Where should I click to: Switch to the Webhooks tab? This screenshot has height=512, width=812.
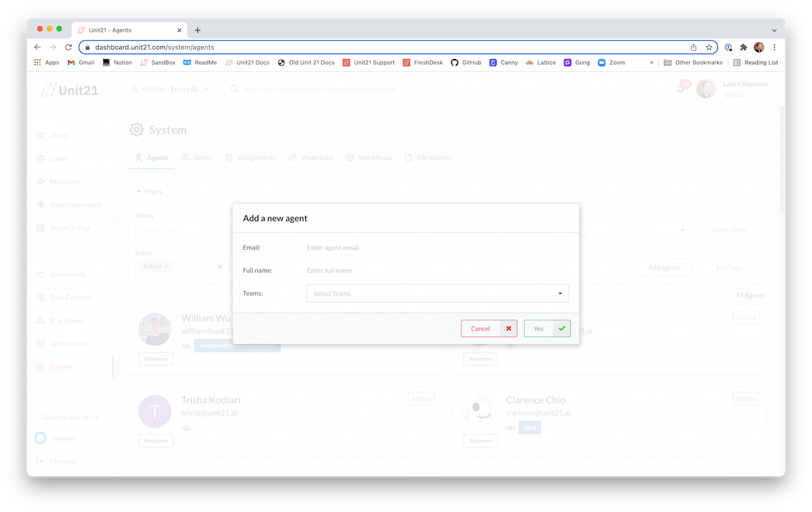(311, 158)
